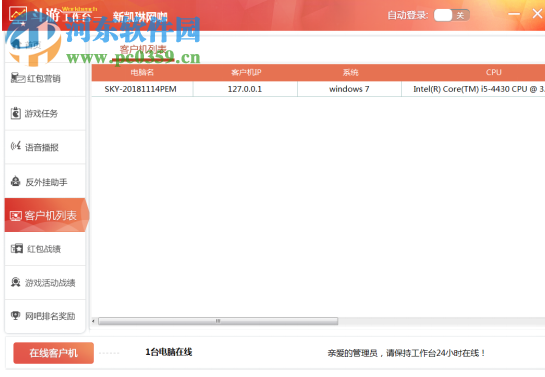Open 红包营销 menu label

[44, 79]
